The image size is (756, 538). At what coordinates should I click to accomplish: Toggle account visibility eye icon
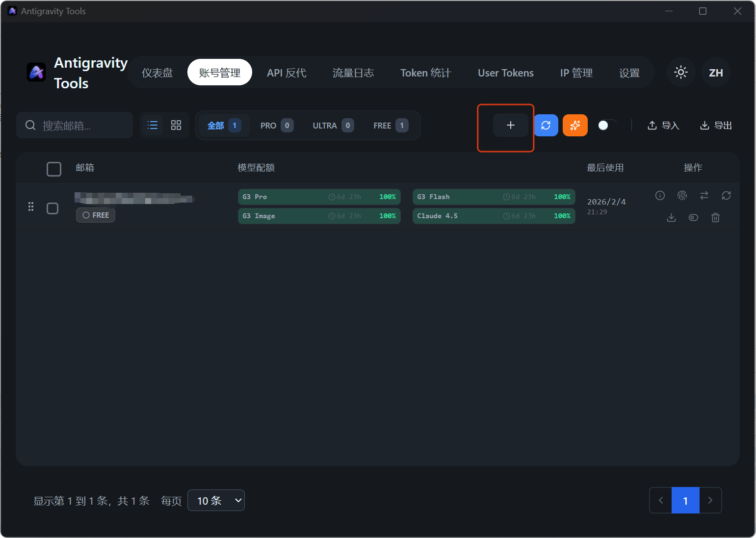693,217
